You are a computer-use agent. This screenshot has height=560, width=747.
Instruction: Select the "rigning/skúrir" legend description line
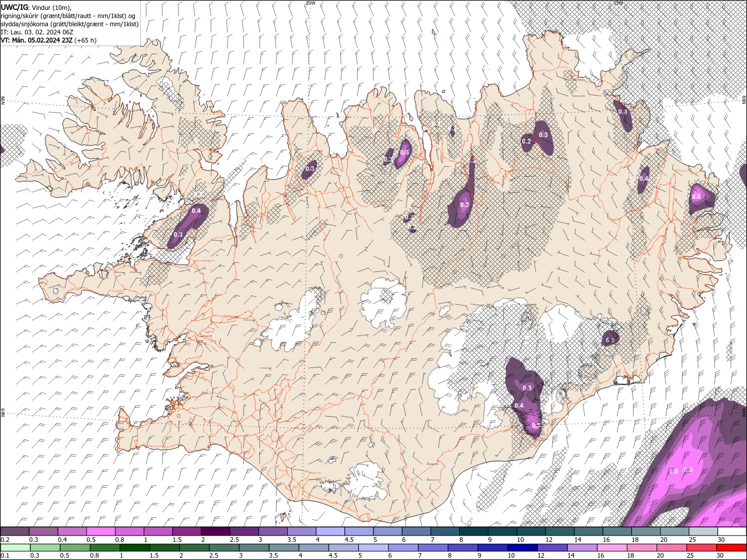[68, 16]
